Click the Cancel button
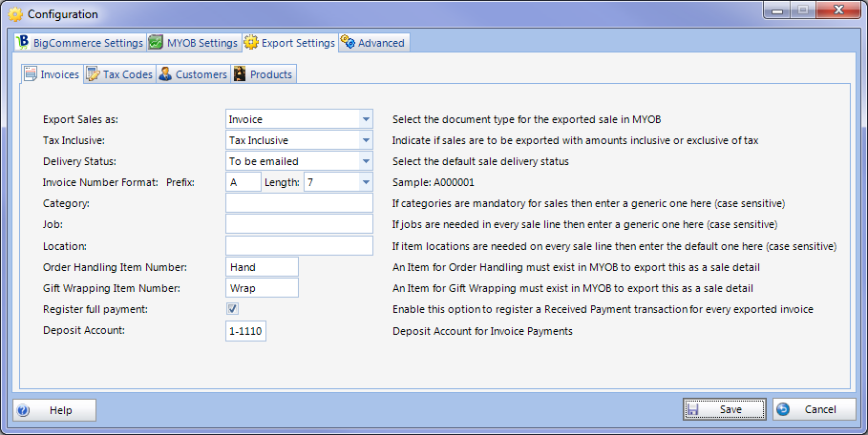Image resolution: width=868 pixels, height=435 pixels. (x=815, y=409)
